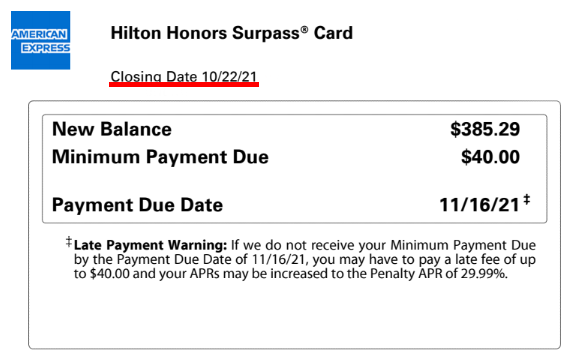Screen dimensions: 567x361
Task: Click the word AMERICAN in the Amex logo
Action: click(x=39, y=34)
